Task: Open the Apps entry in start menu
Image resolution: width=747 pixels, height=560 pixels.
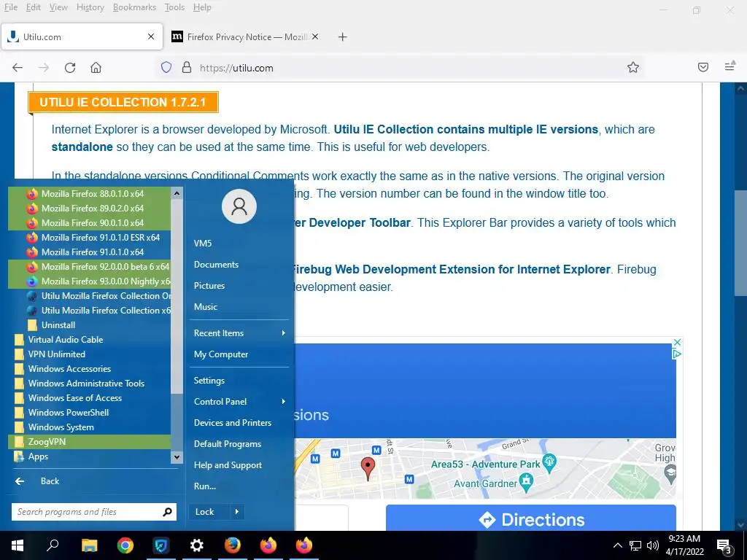Action: tap(89, 456)
